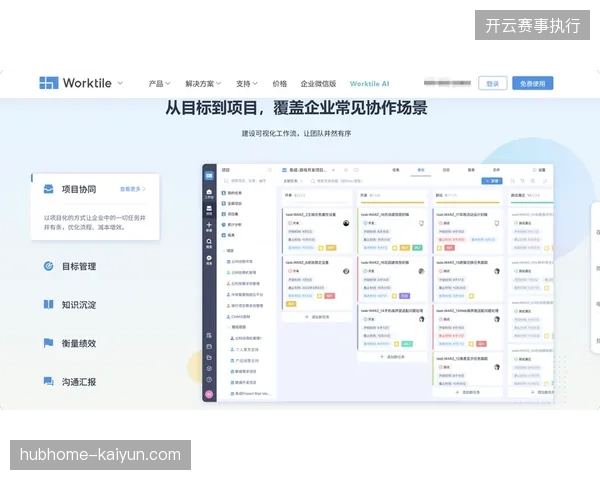Open the 支持 dropdown menu
This screenshot has height=480, width=600.
(x=246, y=83)
